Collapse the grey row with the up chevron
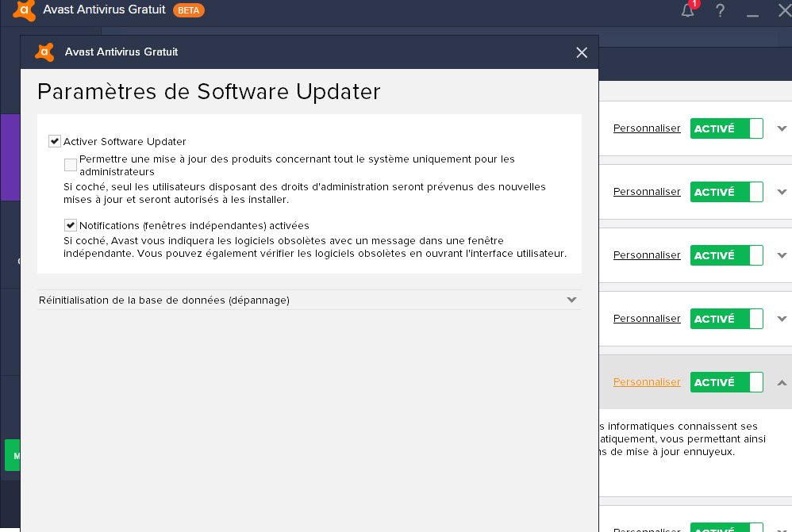Viewport: 792px width, 532px height. pos(782,382)
